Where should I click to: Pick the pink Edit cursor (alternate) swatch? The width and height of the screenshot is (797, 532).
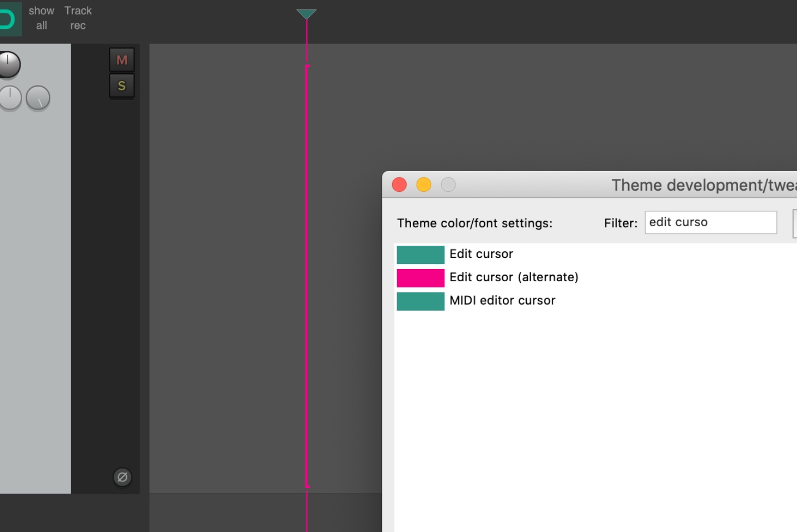[420, 277]
